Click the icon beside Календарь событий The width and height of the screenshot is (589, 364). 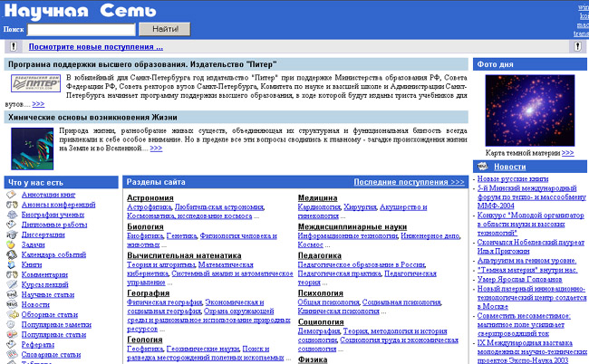10,254
